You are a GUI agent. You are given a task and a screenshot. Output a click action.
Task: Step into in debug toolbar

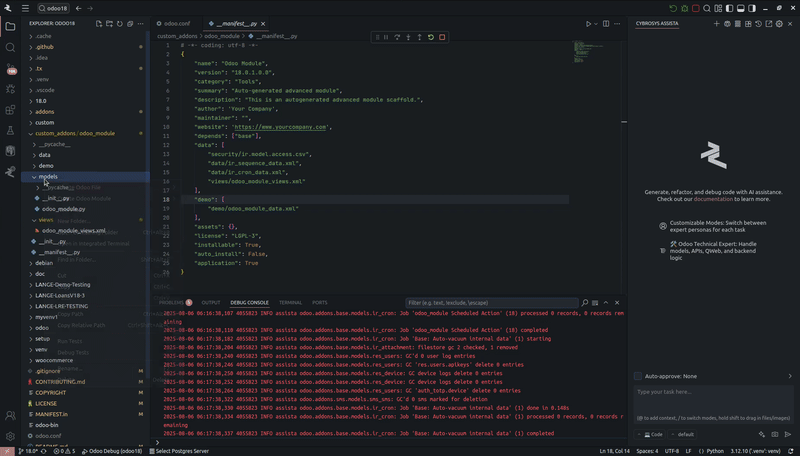tap(408, 37)
